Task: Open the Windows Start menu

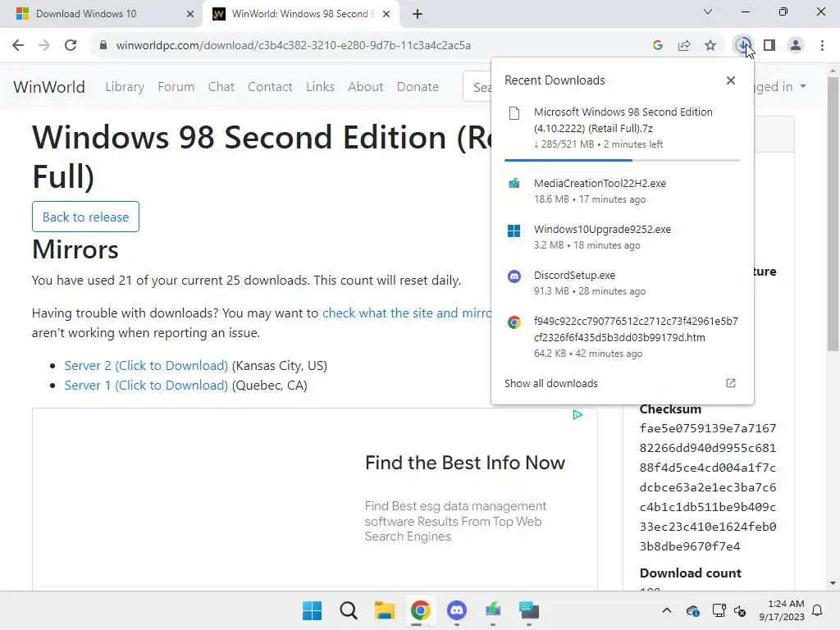Action: pyautogui.click(x=312, y=610)
